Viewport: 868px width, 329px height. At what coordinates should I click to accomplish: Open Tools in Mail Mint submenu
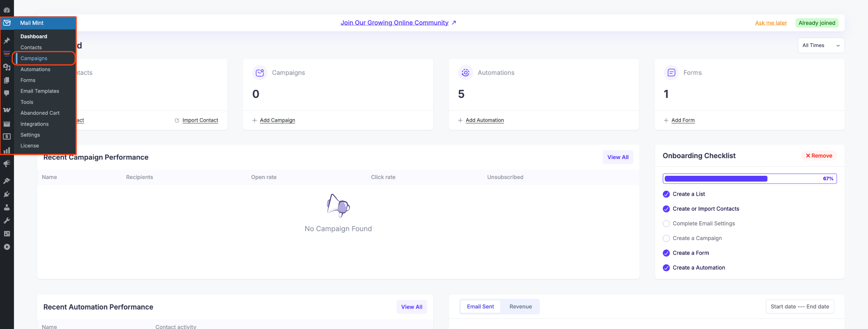pyautogui.click(x=27, y=102)
